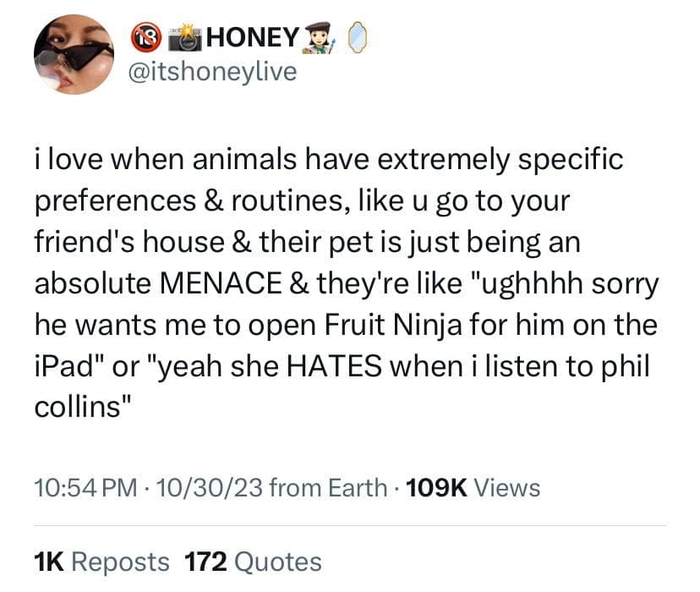View the 172 Quotes
Image resolution: width=700 pixels, height=592 pixels.
[252, 561]
